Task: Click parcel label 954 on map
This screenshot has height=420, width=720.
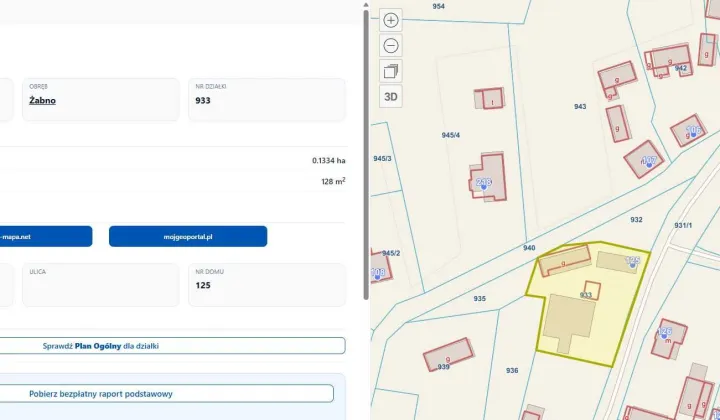Action: (439, 6)
